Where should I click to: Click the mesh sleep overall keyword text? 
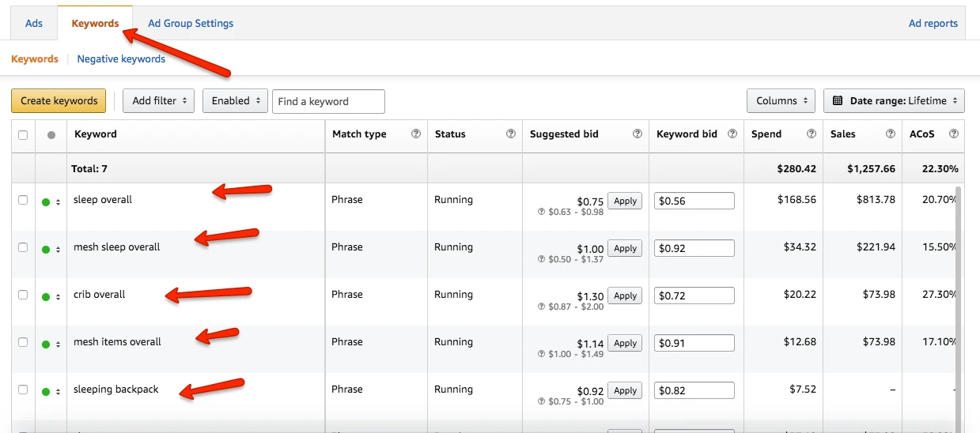click(117, 247)
